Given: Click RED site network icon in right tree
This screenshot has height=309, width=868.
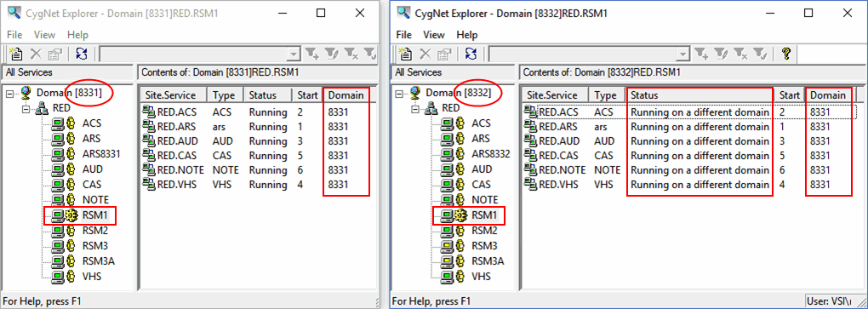Looking at the screenshot, I should (x=431, y=108).
